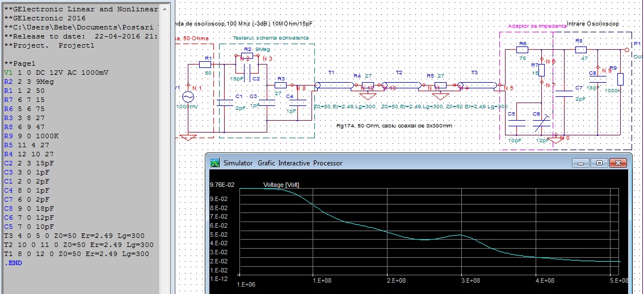
Task: Click the 'Adaptor de impedanta' block label
Action: 537,26
